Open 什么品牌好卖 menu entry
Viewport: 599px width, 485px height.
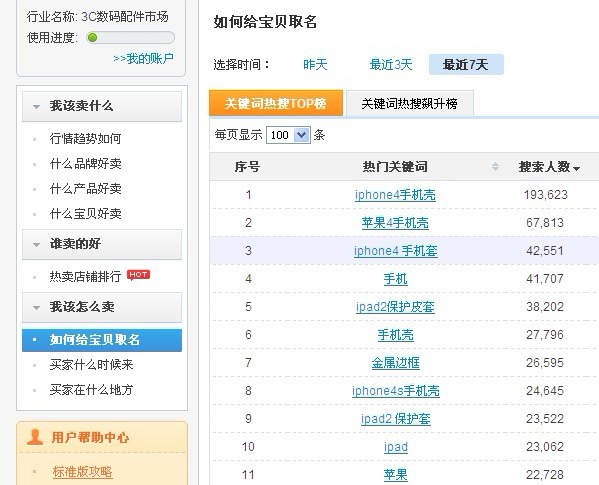coord(85,163)
